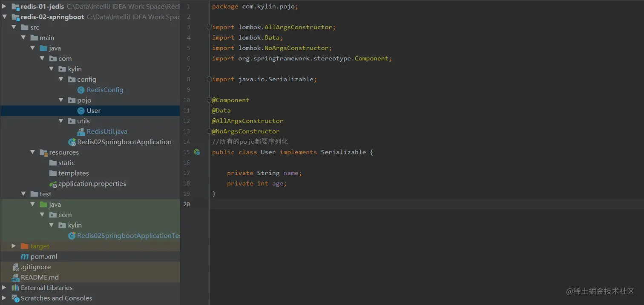The height and width of the screenshot is (305, 644).
Task: Select the static folder
Action: (66, 162)
